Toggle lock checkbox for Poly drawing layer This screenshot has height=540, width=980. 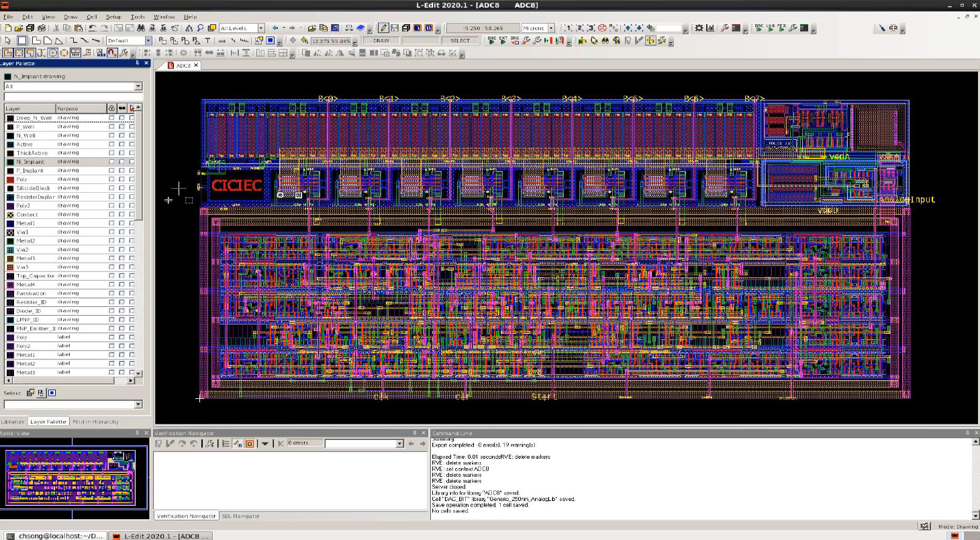pos(111,179)
